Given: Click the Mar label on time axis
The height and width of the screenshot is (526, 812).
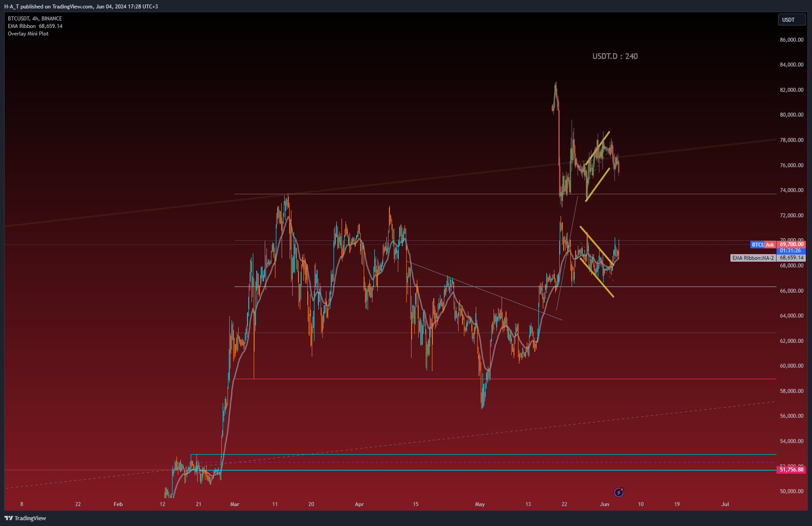Looking at the screenshot, I should click(235, 504).
